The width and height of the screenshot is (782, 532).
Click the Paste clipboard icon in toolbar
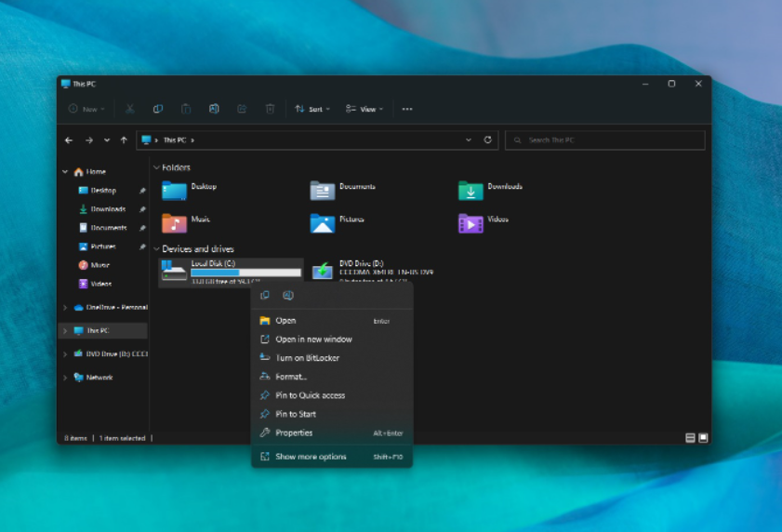coord(186,109)
